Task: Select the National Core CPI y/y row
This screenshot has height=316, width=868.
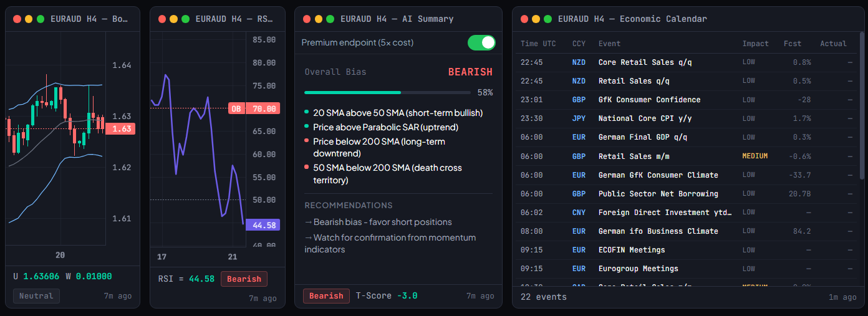Action: pos(688,118)
